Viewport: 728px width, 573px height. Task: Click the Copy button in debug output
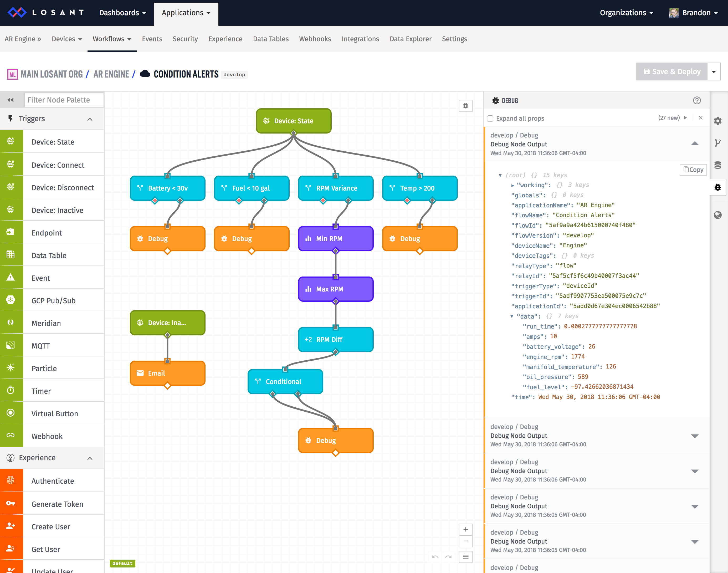coord(693,170)
